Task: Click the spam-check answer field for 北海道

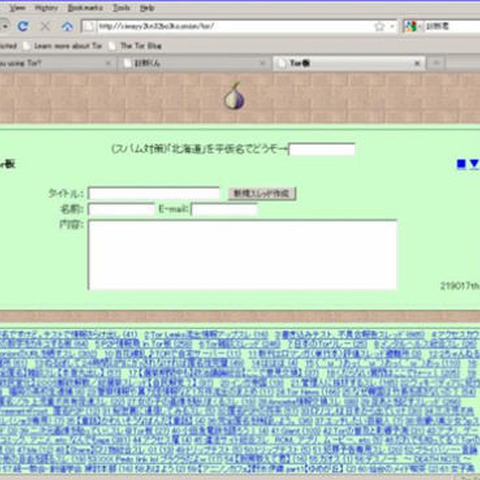Action: coord(322,150)
